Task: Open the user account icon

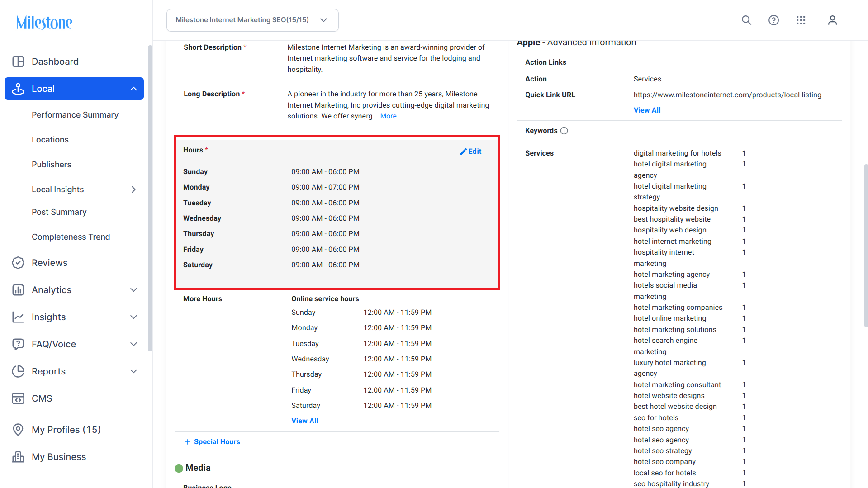Action: point(832,20)
